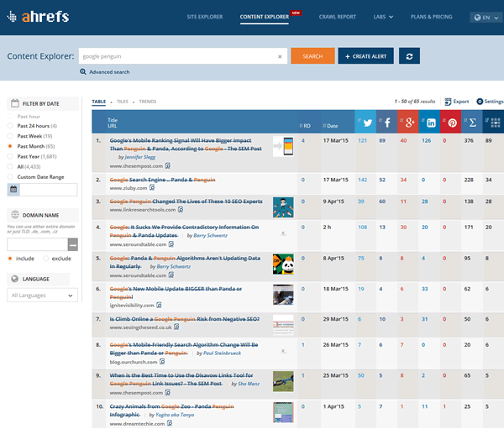Select Past Week date filter
This screenshot has width=504, height=429.
(10, 136)
